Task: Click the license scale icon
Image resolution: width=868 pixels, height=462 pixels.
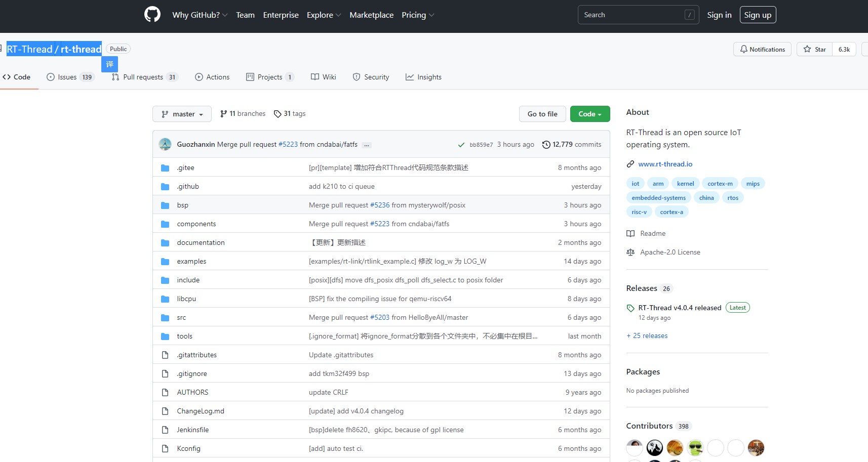Action: point(630,252)
